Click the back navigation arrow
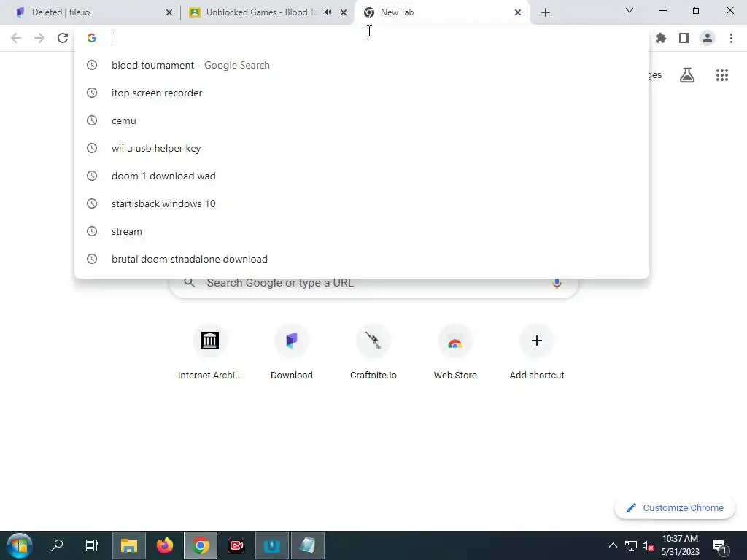The height and width of the screenshot is (560, 747). pos(16,38)
